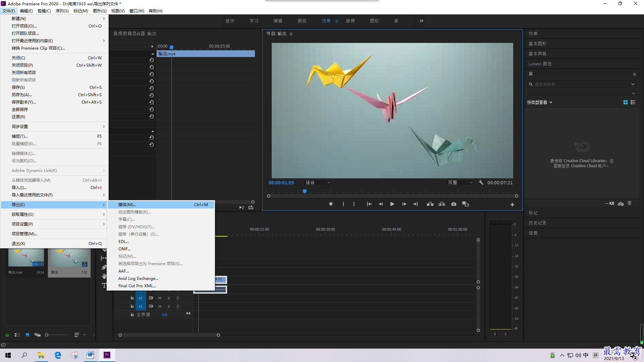
Task: Open Program monitor settings wrench
Action: point(481,182)
